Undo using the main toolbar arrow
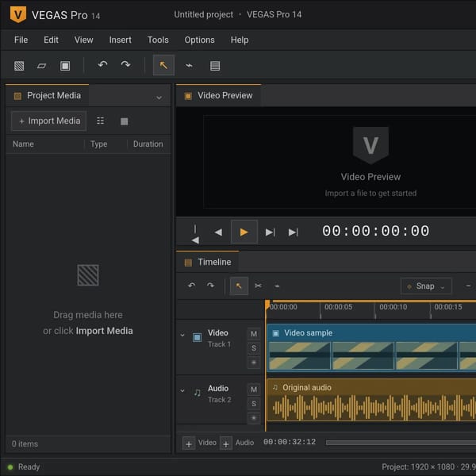Image resolution: width=476 pixels, height=476 pixels. point(102,65)
